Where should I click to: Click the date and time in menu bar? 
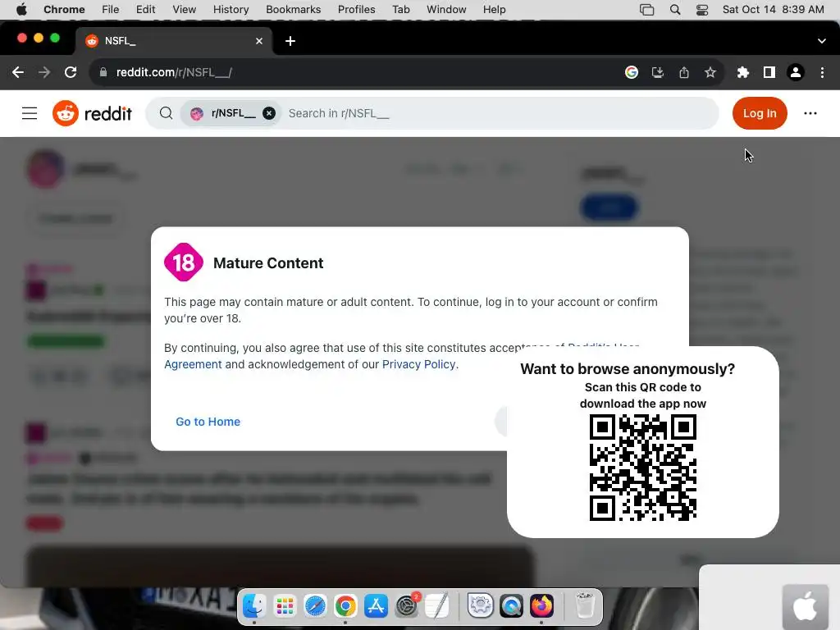pyautogui.click(x=773, y=9)
